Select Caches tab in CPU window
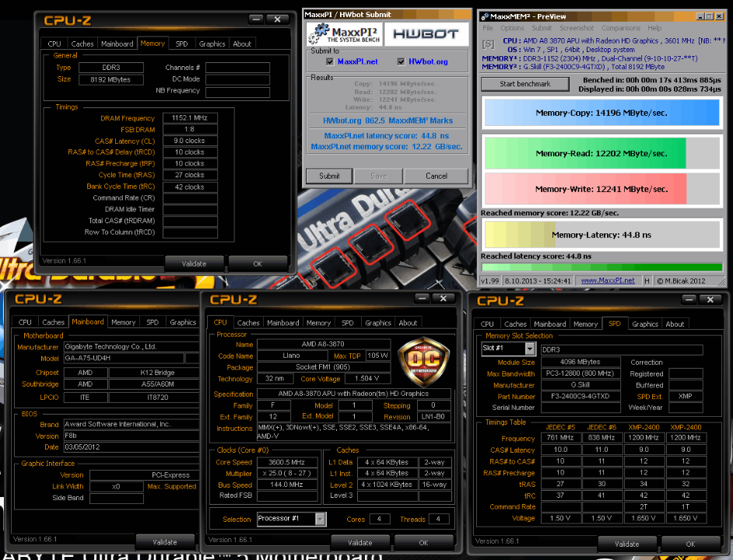The height and width of the screenshot is (560, 733). 248,323
